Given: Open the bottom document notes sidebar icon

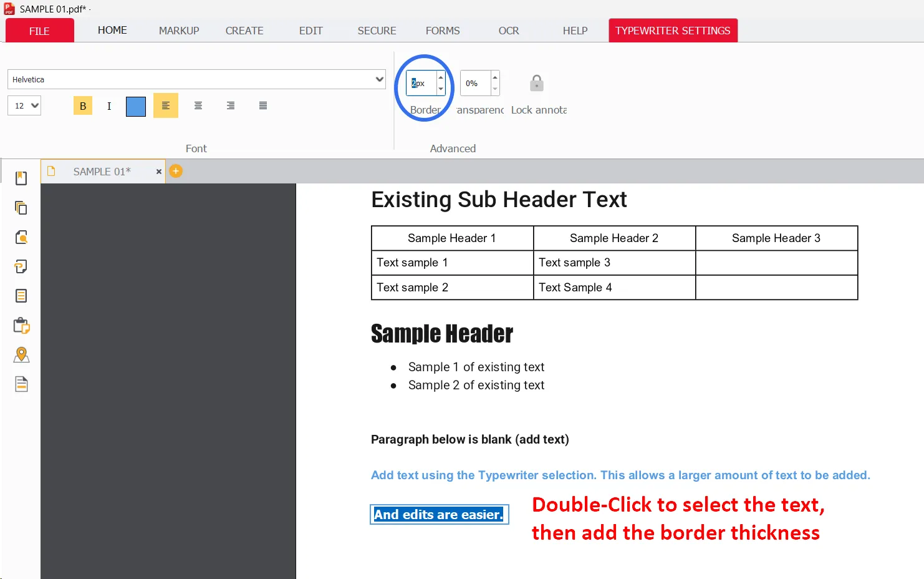Looking at the screenshot, I should tap(21, 384).
